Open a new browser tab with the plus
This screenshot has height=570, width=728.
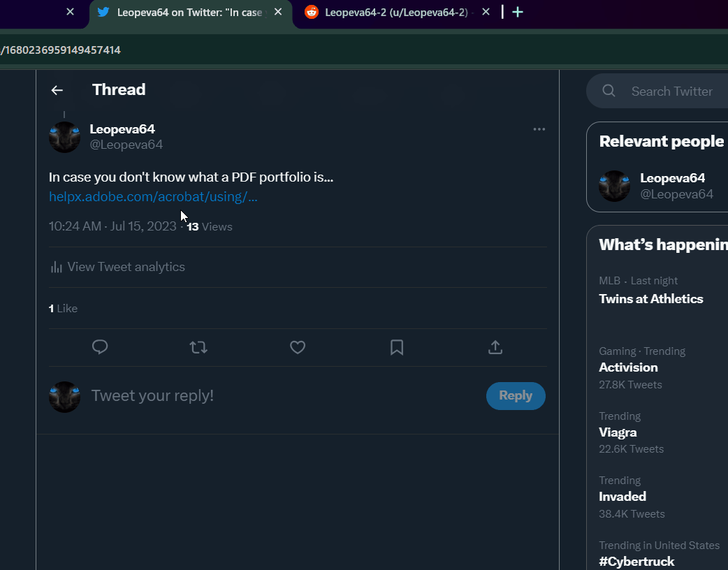tap(517, 12)
